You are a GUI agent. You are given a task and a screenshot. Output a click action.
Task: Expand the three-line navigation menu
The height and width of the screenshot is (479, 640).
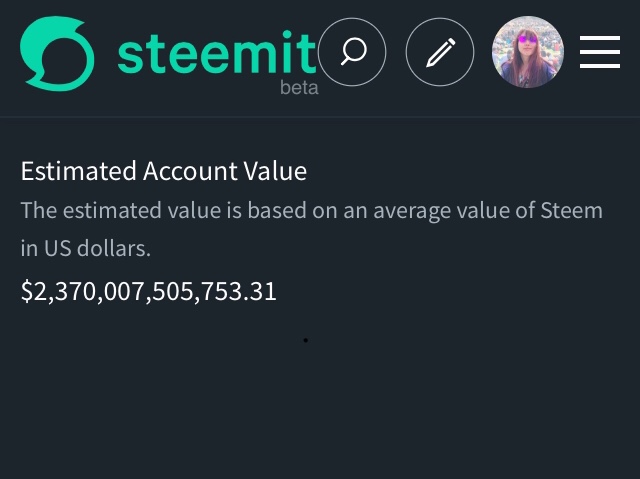[600, 52]
